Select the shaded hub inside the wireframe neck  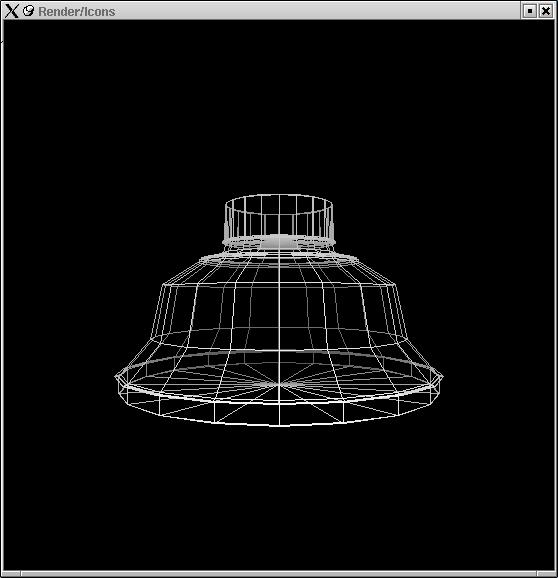279,241
